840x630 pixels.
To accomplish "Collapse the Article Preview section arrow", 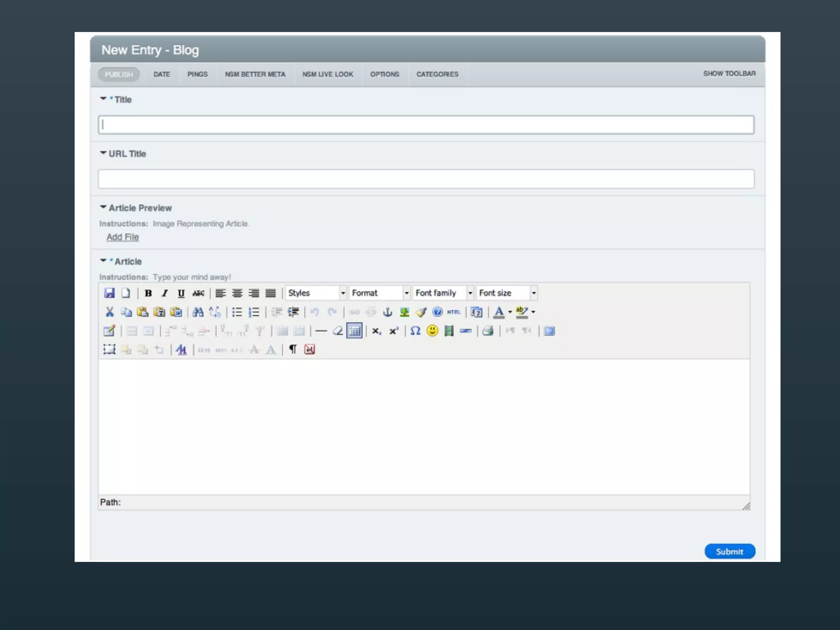I will (103, 207).
